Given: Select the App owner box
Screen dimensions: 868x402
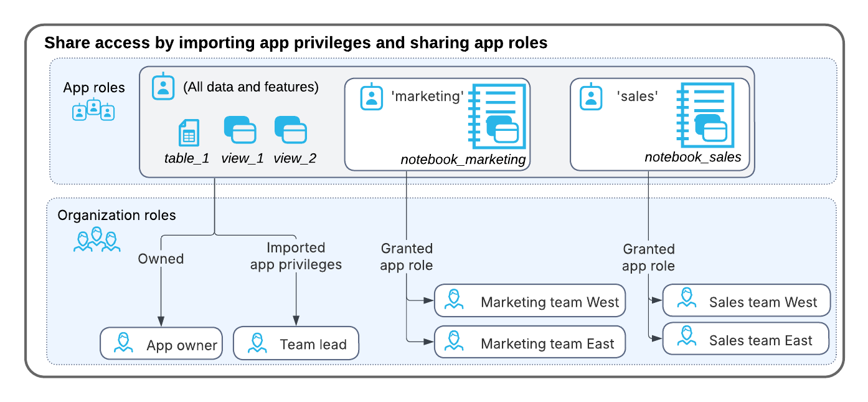Looking at the screenshot, I should (x=161, y=343).
